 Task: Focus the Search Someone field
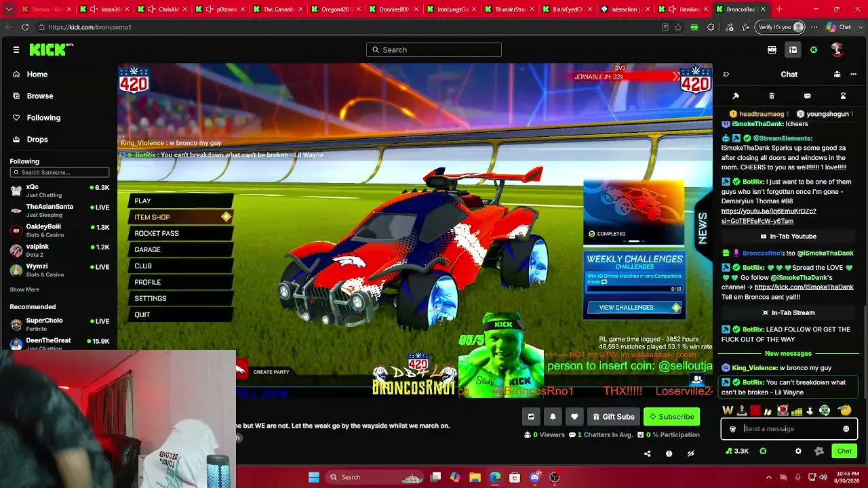(x=60, y=172)
